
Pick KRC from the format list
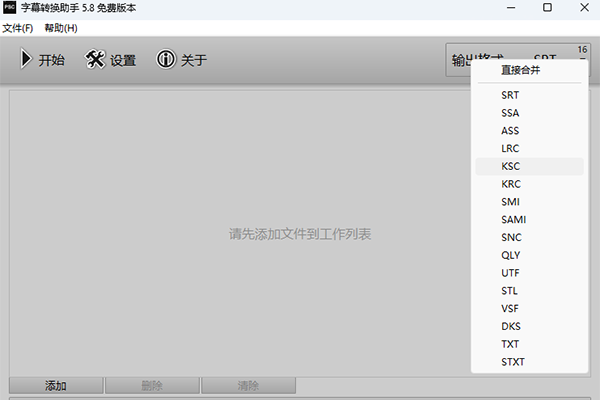coord(511,184)
